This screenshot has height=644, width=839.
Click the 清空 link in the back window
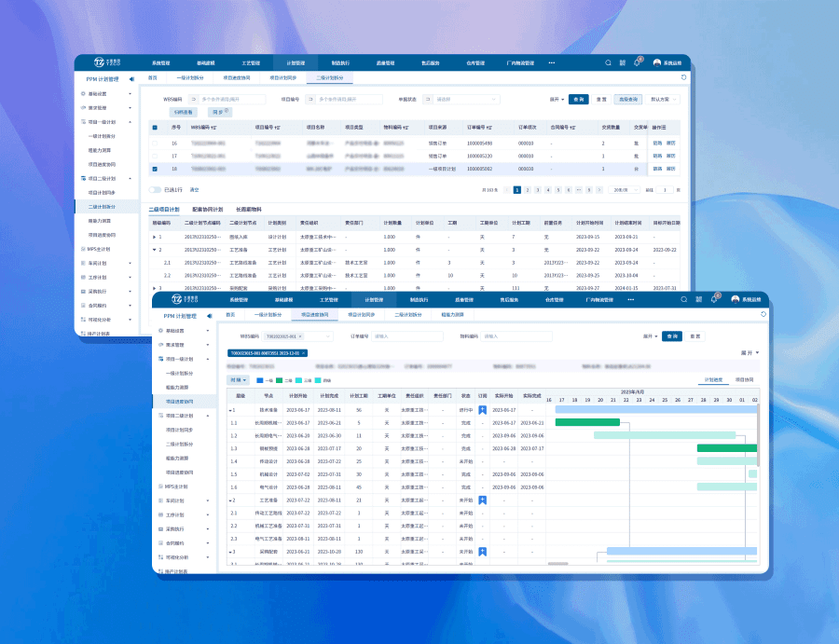pyautogui.click(x=194, y=190)
